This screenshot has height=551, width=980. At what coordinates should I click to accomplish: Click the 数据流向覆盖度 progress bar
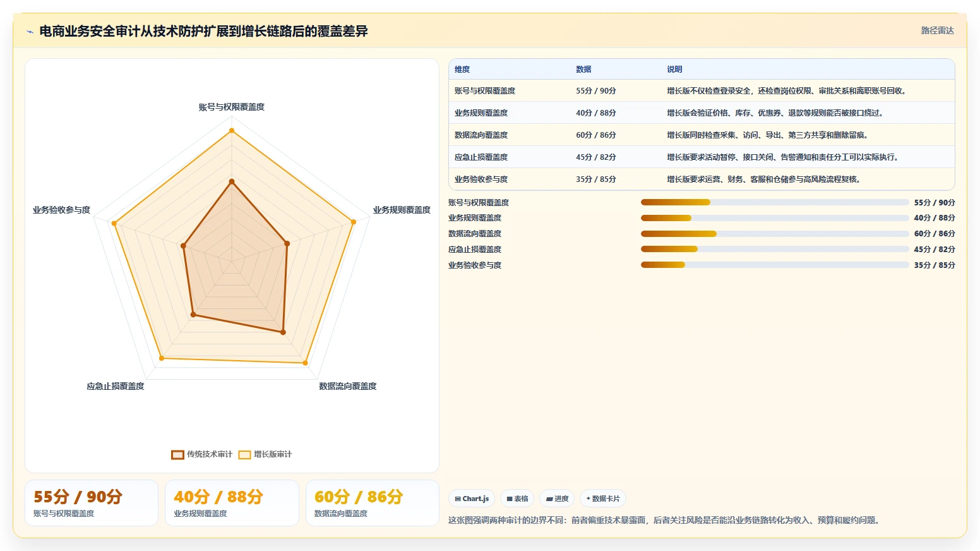775,234
